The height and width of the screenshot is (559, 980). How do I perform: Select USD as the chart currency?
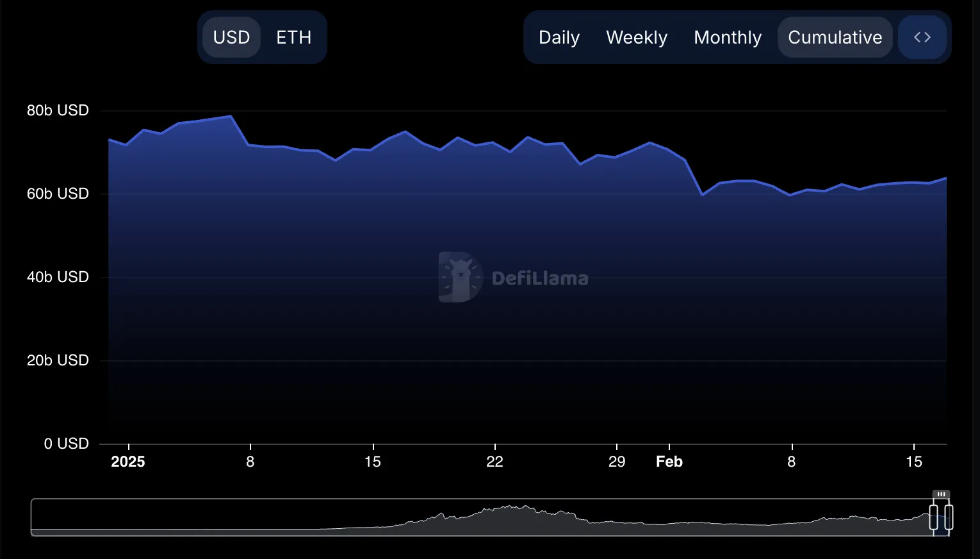[x=231, y=38]
